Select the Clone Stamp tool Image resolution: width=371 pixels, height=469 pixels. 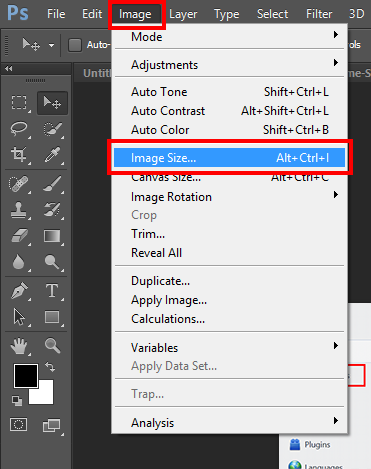(x=19, y=210)
